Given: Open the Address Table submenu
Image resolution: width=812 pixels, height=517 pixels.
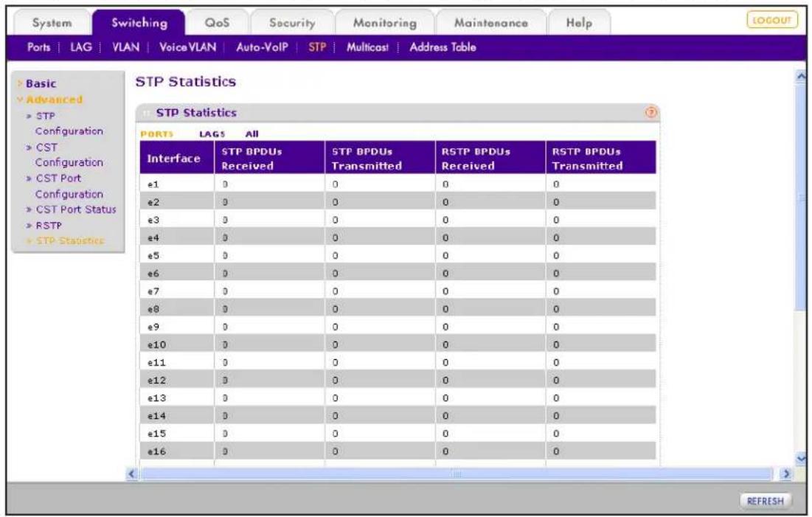Looking at the screenshot, I should tap(443, 47).
